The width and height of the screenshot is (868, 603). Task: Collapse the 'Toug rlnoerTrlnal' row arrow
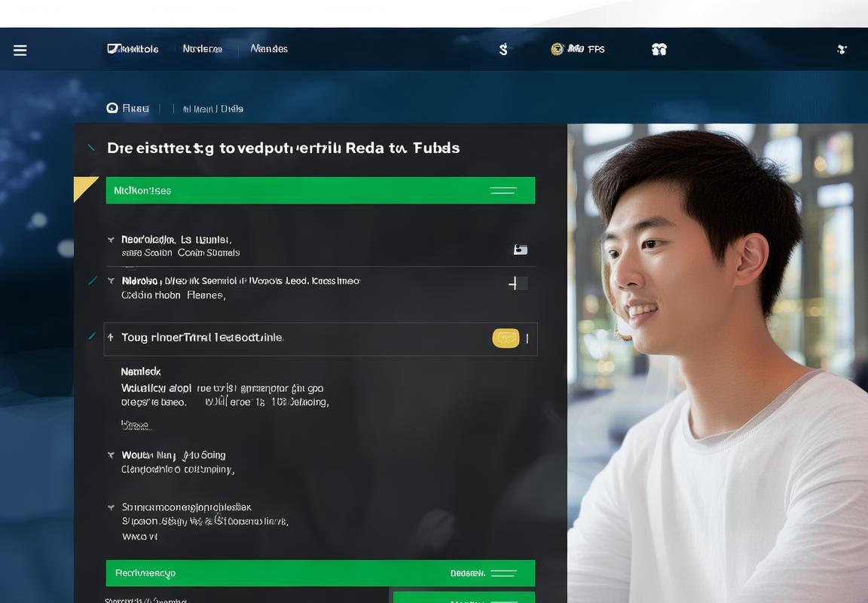point(111,337)
